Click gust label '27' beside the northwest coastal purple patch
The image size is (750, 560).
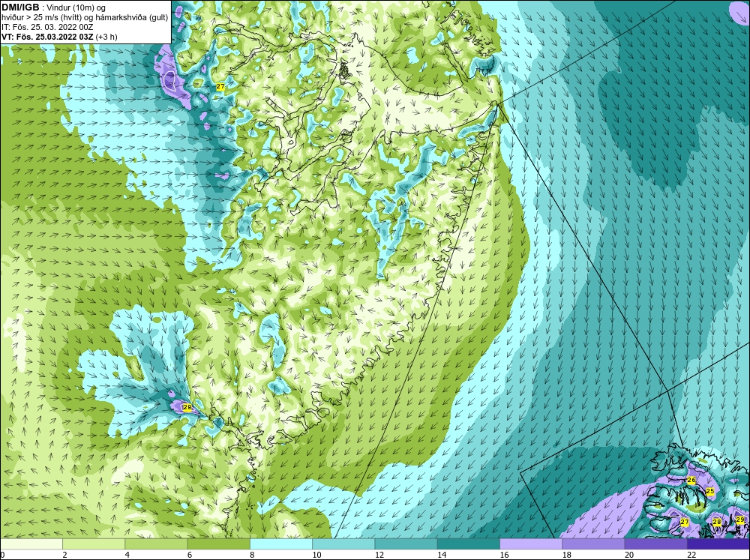220,86
